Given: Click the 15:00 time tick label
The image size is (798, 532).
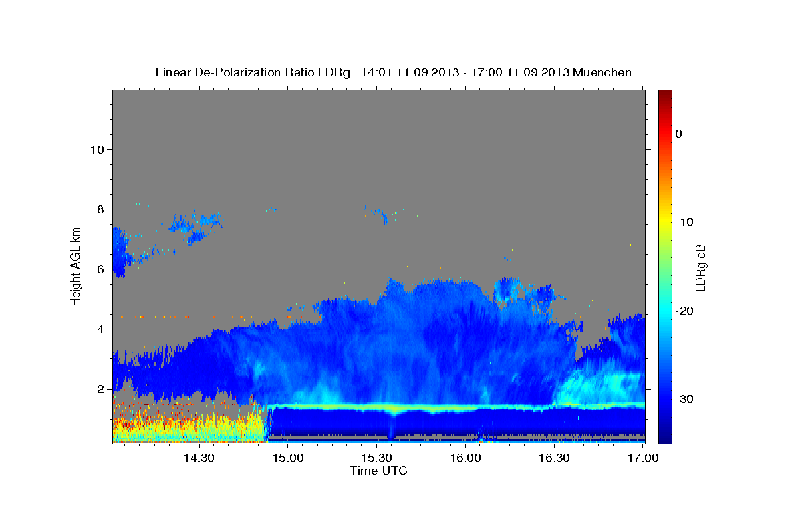Looking at the screenshot, I should (288, 458).
